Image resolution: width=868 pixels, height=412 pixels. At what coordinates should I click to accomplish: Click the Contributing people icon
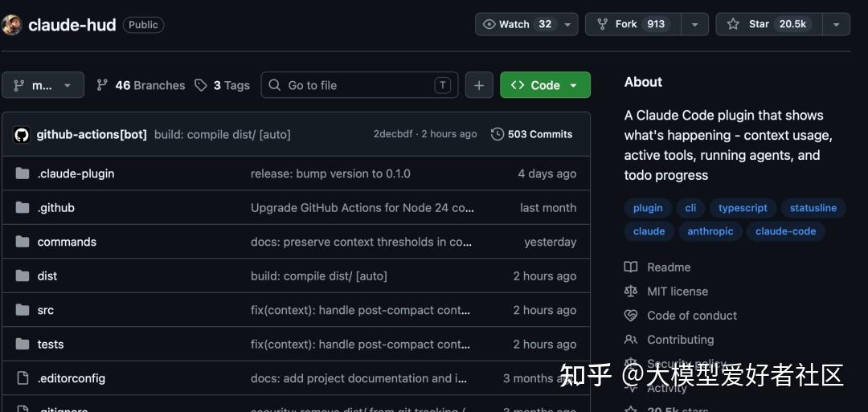coord(631,340)
